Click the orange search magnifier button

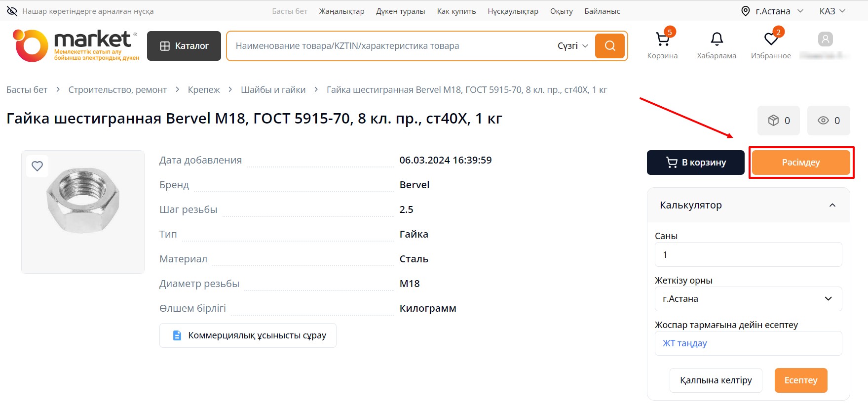click(x=610, y=46)
